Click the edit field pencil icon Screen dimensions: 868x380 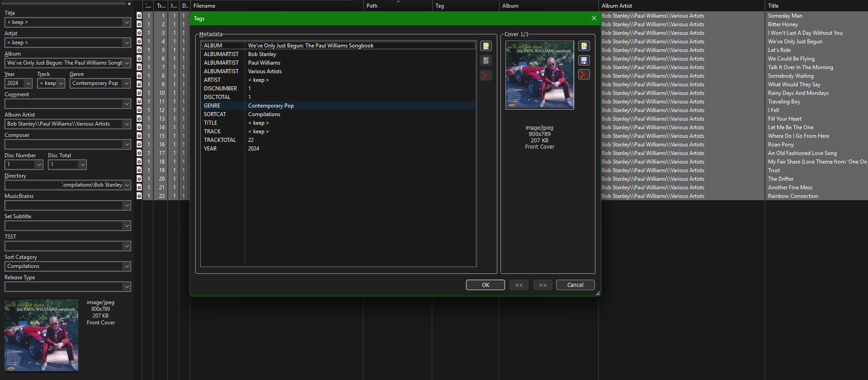(x=486, y=61)
